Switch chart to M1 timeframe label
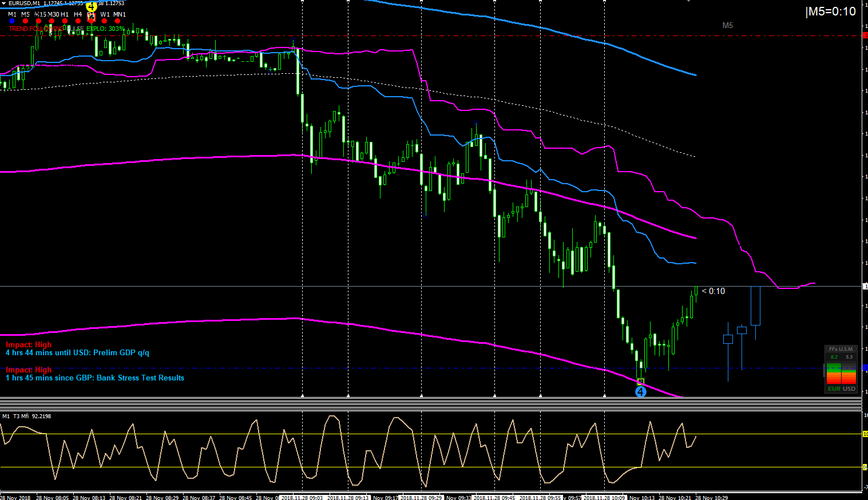This screenshot has width=868, height=500. [x=12, y=14]
